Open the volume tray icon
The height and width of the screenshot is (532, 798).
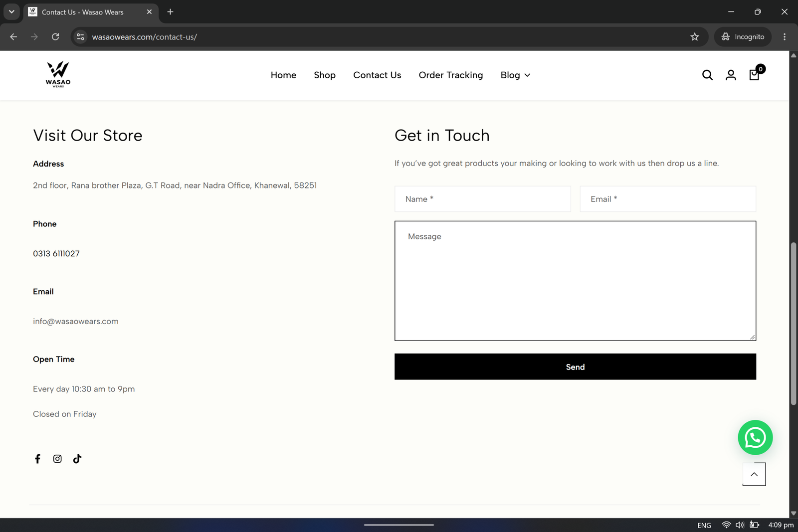[x=740, y=525]
